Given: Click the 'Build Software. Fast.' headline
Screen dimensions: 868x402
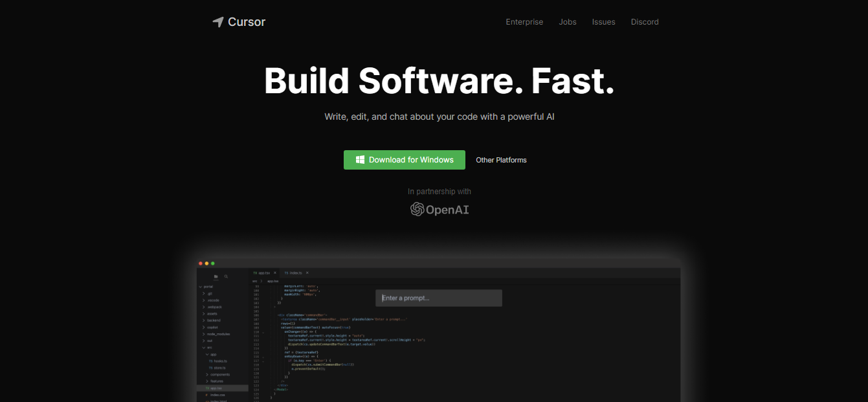Looking at the screenshot, I should (439, 81).
